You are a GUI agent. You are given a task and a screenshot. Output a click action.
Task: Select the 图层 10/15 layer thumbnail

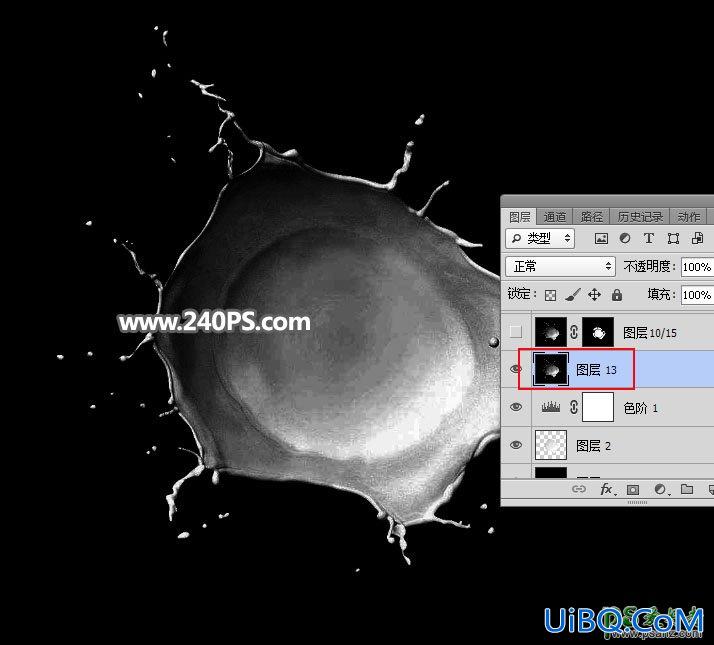tap(551, 332)
